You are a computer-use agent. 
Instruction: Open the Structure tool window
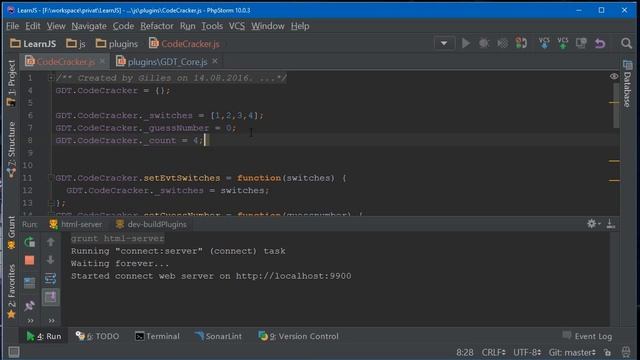pyautogui.click(x=11, y=149)
